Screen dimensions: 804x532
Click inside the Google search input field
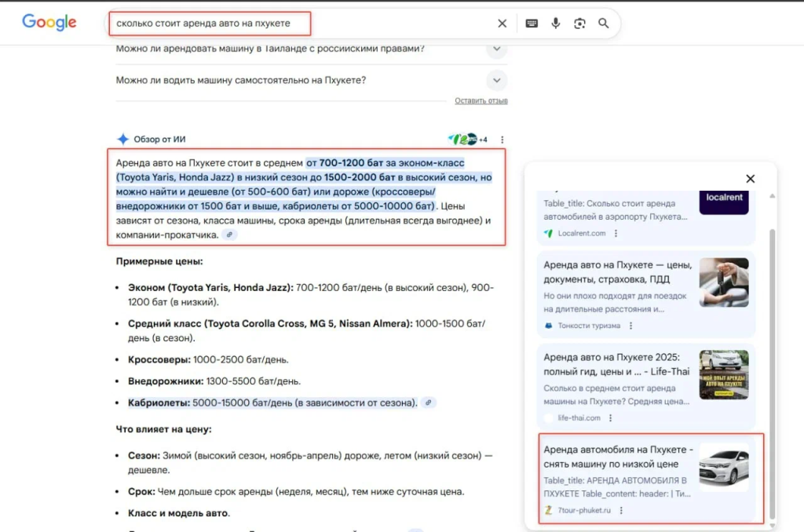tap(298, 24)
